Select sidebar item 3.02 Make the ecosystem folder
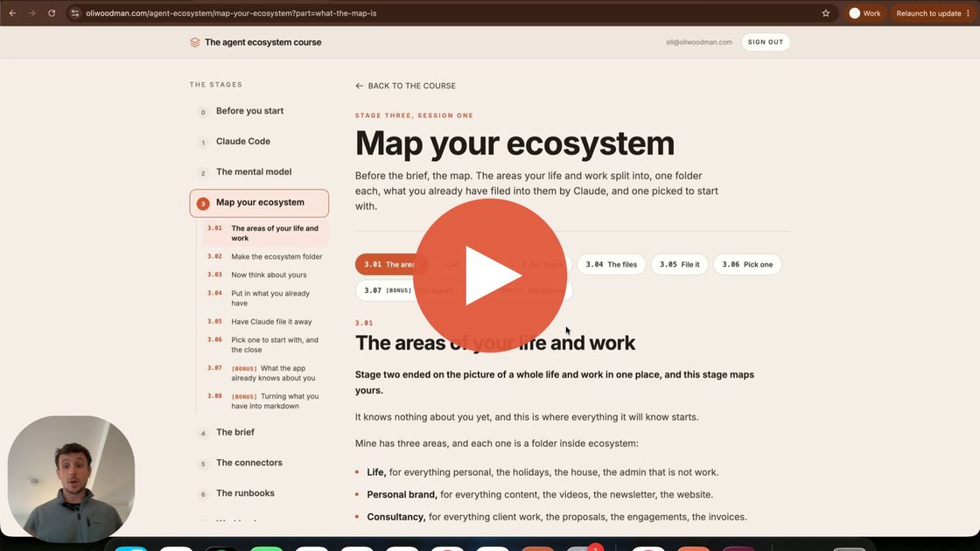This screenshot has height=551, width=980. point(265,257)
